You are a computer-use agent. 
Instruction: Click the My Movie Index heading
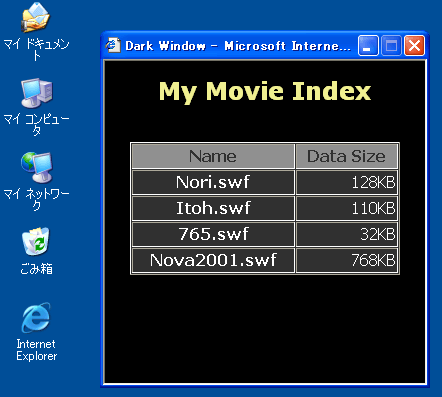click(265, 91)
